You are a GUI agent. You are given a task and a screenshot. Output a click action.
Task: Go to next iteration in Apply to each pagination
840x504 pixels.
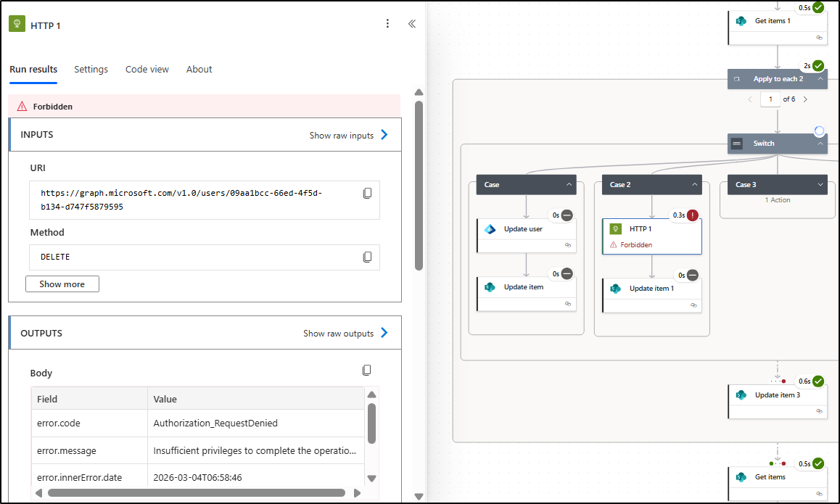point(805,99)
